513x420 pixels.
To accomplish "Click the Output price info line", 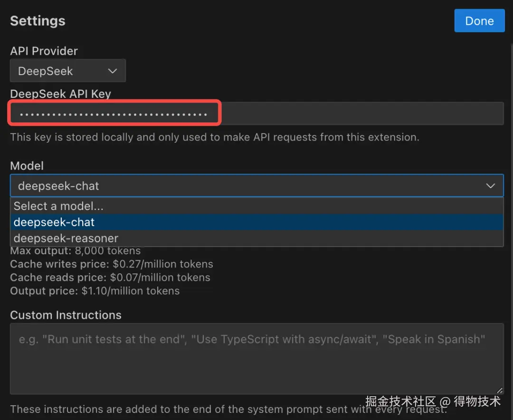I will pos(95,291).
